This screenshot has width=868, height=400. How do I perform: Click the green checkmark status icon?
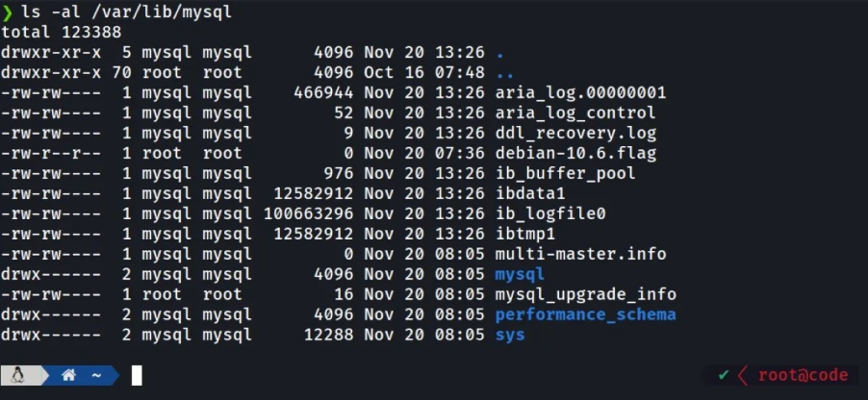pyautogui.click(x=722, y=375)
